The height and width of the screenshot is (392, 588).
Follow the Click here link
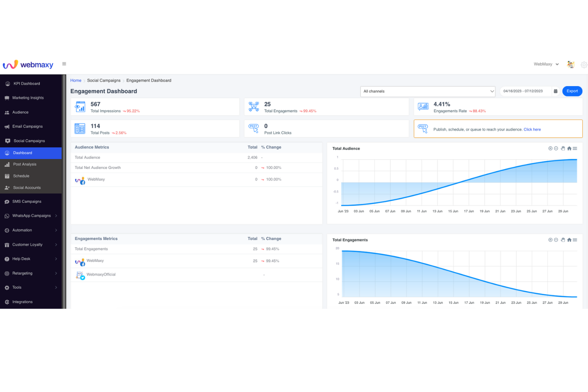532,129
